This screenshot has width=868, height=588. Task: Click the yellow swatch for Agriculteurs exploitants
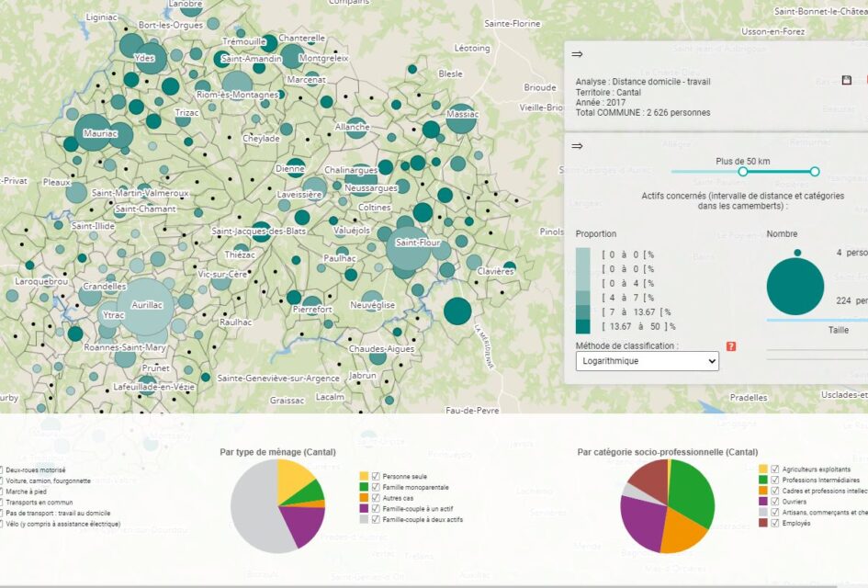click(x=762, y=469)
